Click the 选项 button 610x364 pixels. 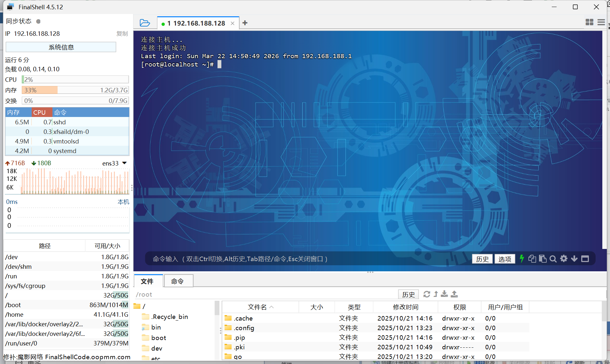(x=505, y=259)
